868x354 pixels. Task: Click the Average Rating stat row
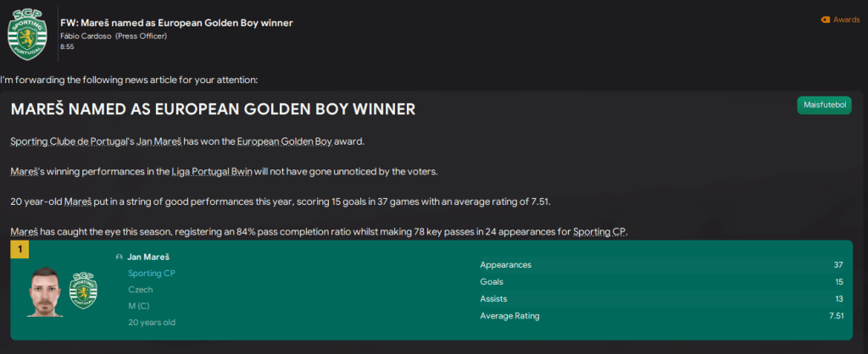click(x=661, y=316)
